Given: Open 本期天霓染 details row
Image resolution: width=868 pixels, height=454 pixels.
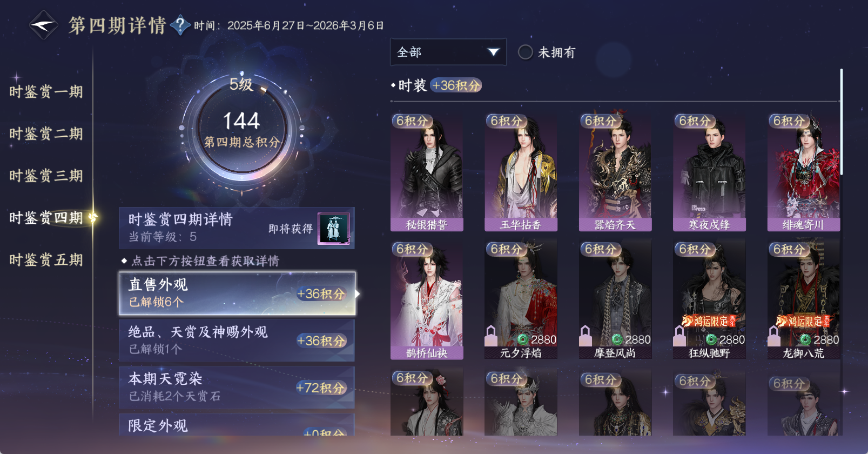Looking at the screenshot, I should click(237, 388).
